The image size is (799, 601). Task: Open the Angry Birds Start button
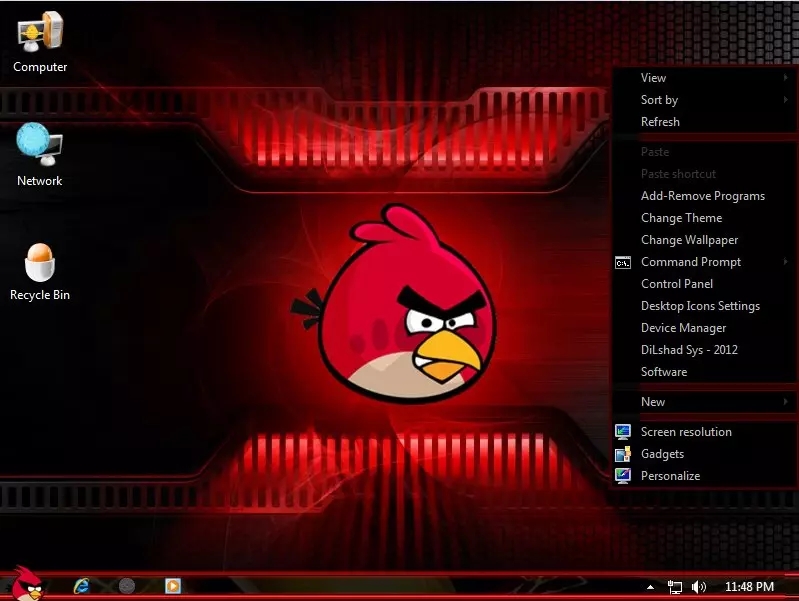coord(25,583)
